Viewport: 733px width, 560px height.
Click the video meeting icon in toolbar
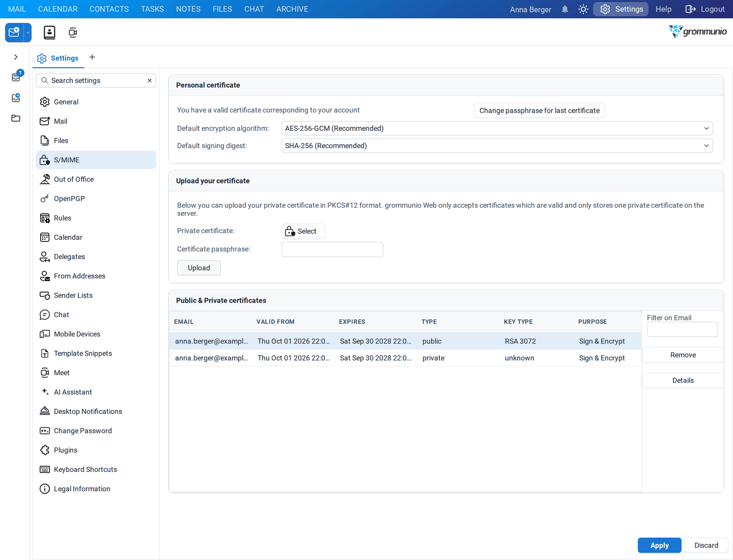73,33
